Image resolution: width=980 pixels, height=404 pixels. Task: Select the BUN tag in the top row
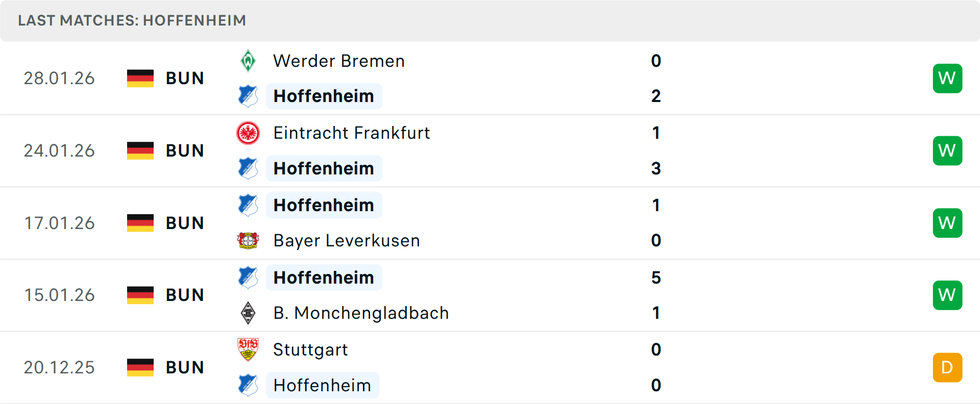[x=185, y=78]
